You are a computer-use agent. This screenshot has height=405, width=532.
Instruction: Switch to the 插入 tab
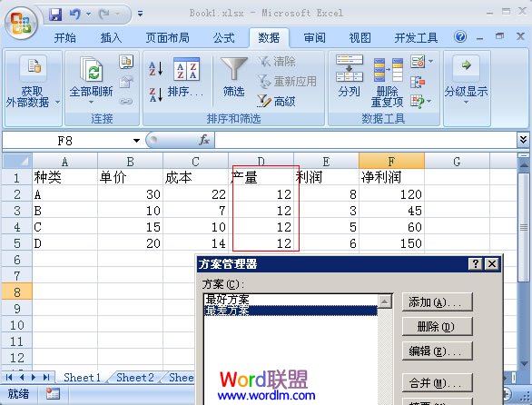pos(111,37)
